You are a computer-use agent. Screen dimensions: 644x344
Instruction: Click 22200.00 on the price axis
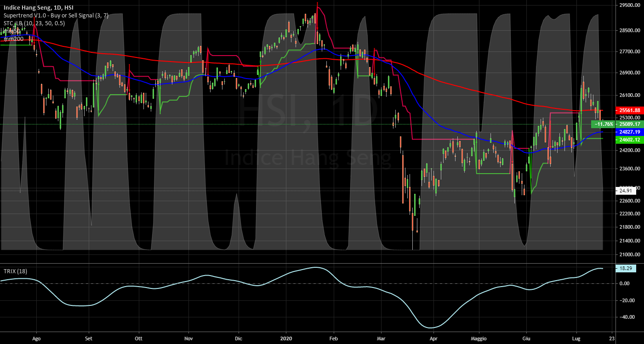(x=630, y=214)
